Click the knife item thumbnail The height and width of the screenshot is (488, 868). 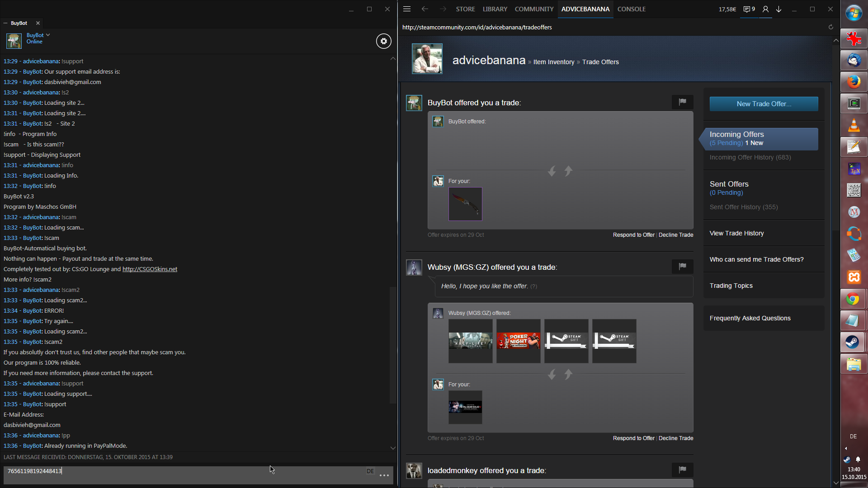pyautogui.click(x=465, y=204)
